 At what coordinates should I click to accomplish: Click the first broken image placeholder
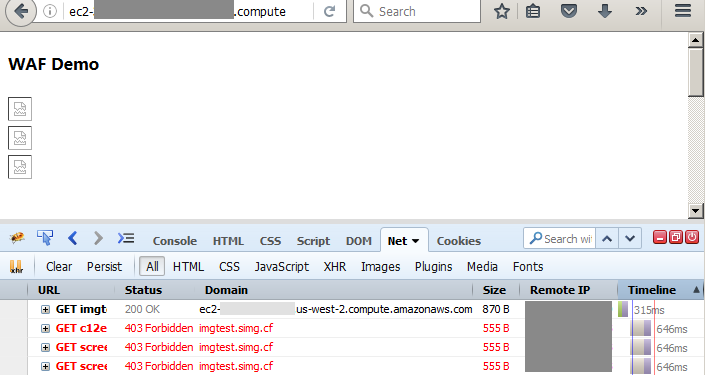coord(20,109)
